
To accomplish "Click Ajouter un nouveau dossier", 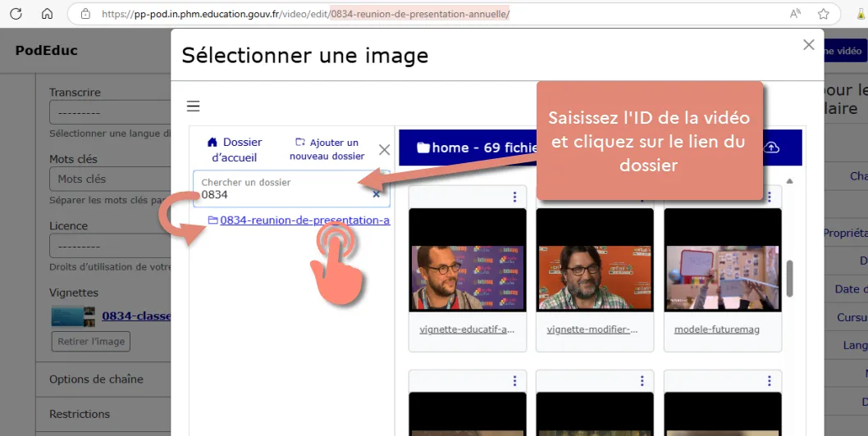I will click(x=327, y=149).
